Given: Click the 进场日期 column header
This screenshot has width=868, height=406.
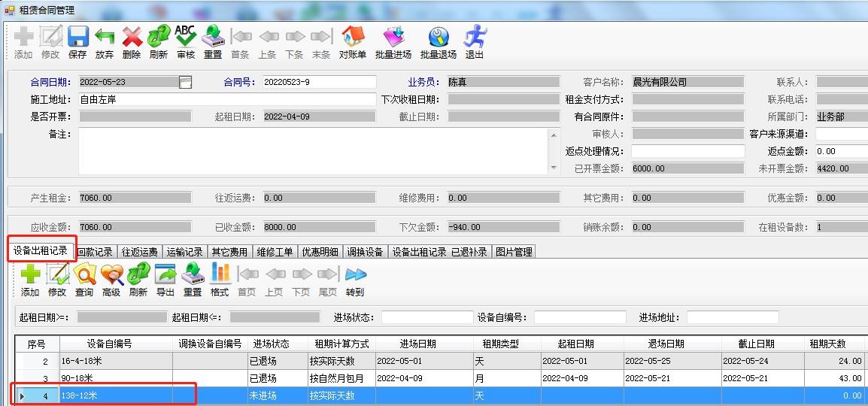Looking at the screenshot, I should coord(424,344).
